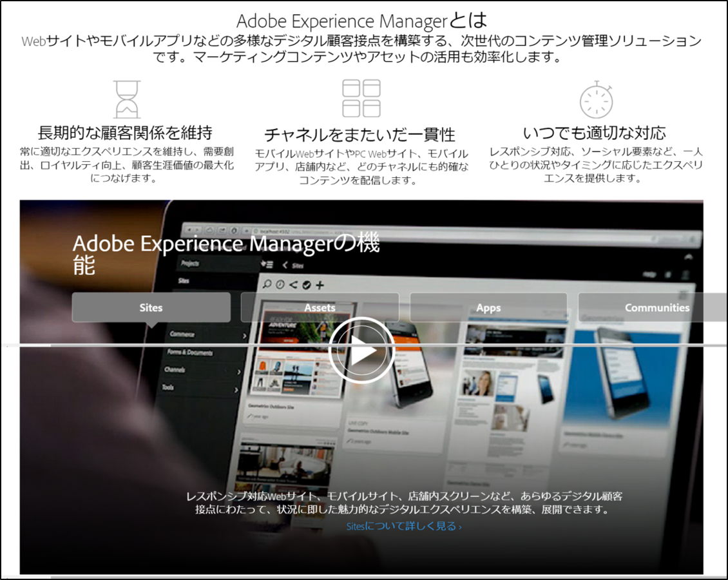Open the Apps tab
This screenshot has height=580, width=728.
(488, 307)
